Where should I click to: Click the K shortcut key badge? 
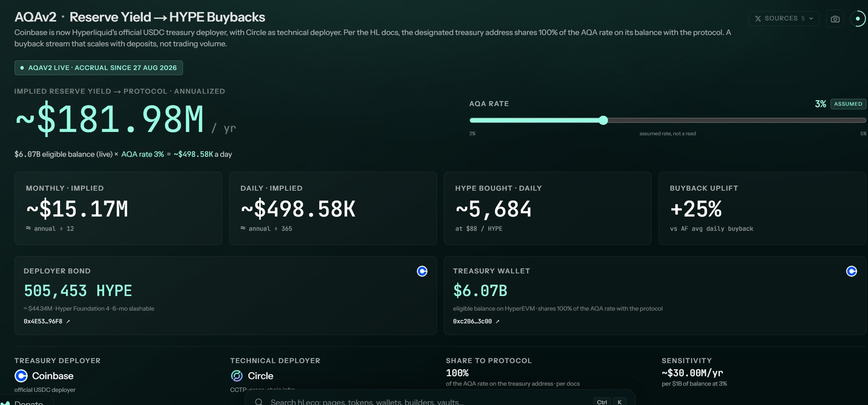[619, 402]
